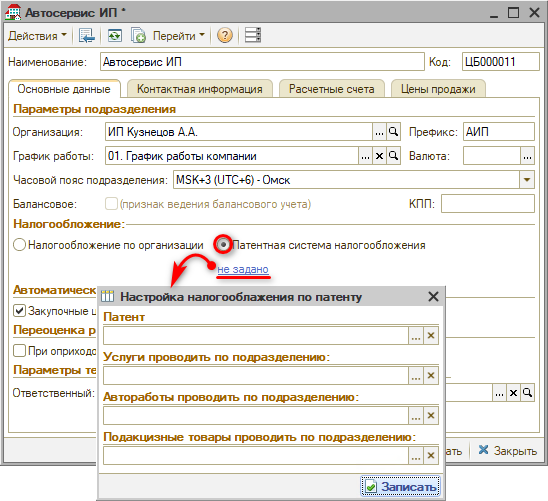Image resolution: width=548 pixels, height=501 pixels.
Task: Enable the При оприходовании checkbox
Action: [19, 350]
